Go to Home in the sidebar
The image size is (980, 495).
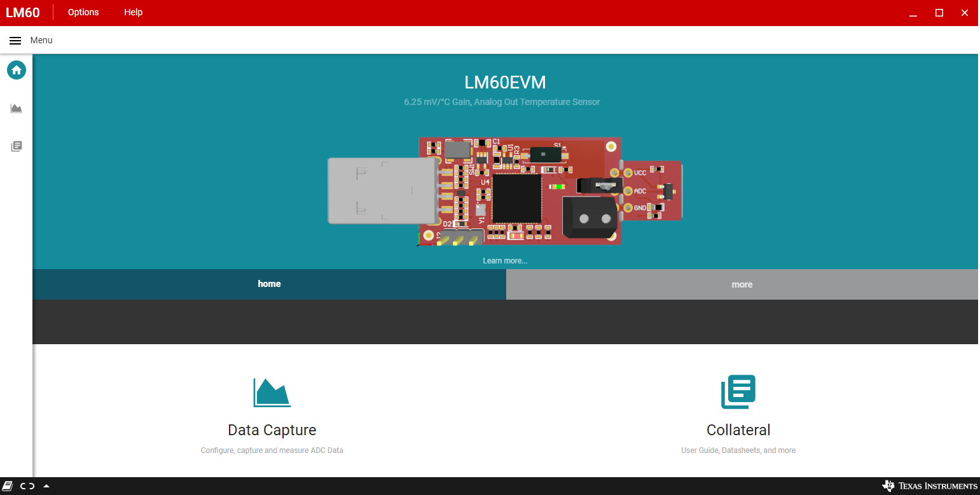point(17,70)
